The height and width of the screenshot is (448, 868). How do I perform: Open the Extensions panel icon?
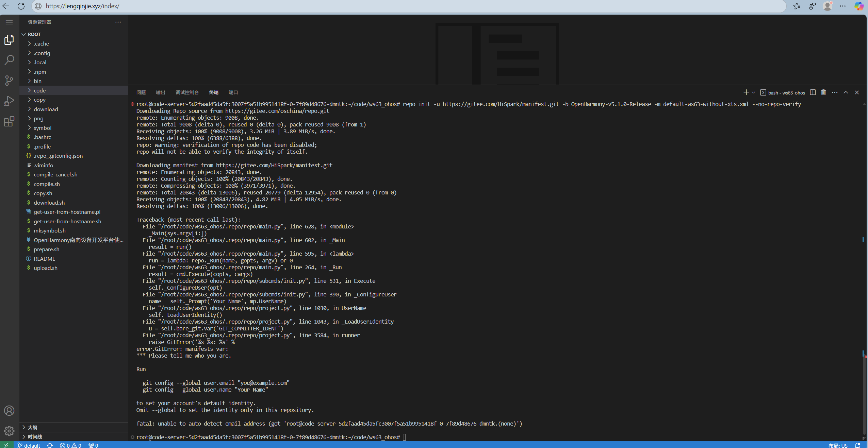9,122
